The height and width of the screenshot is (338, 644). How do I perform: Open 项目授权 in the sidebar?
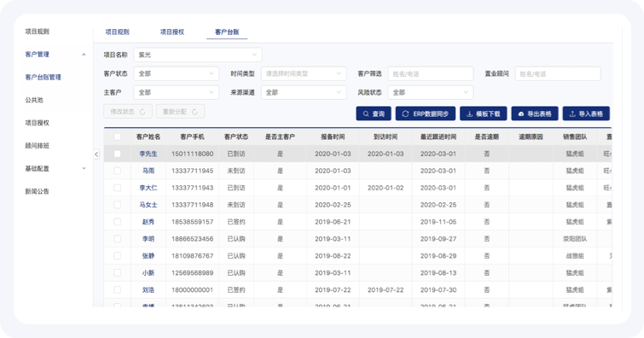37,123
